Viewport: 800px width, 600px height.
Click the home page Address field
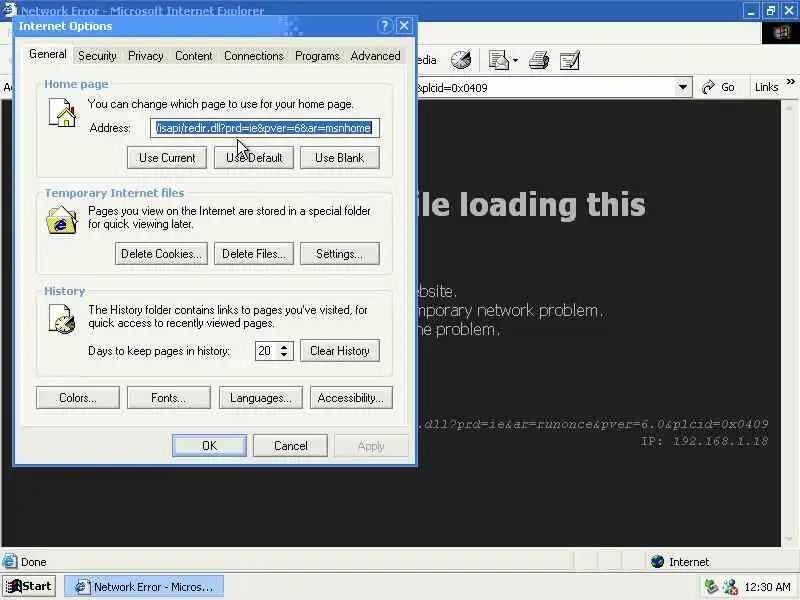[x=265, y=128]
